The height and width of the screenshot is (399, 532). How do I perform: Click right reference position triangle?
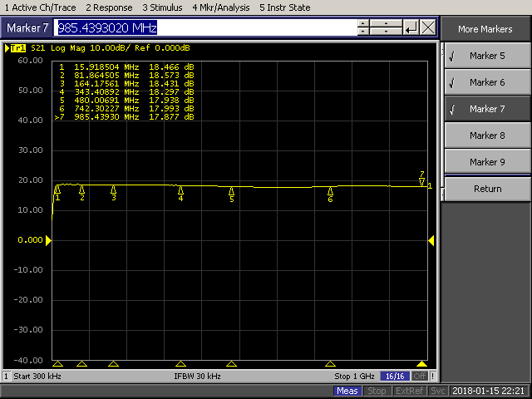[x=431, y=240]
